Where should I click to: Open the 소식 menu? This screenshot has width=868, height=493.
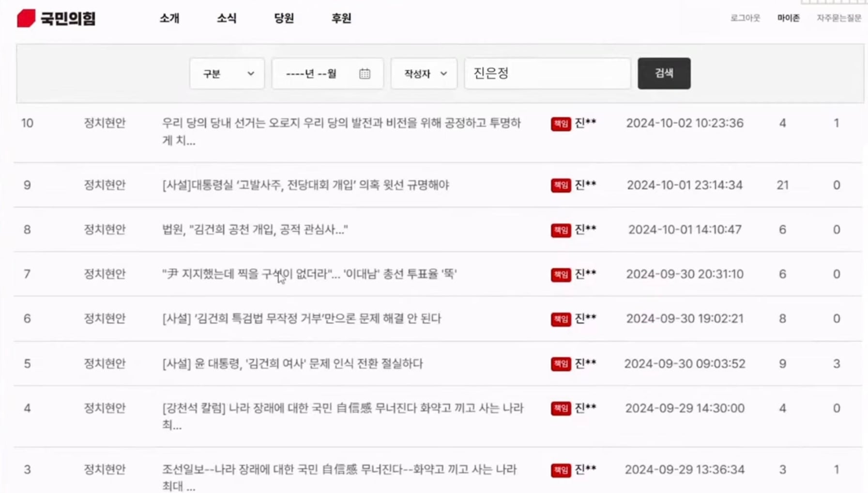point(227,18)
